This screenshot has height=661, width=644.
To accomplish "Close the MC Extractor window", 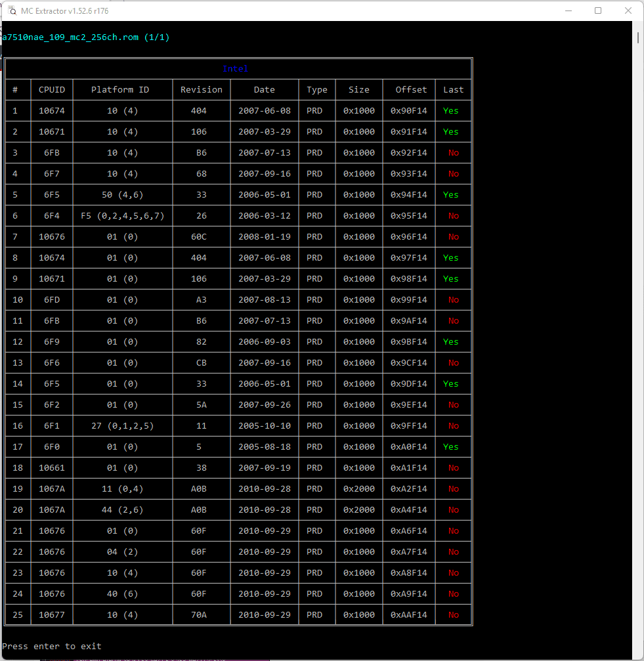I will tap(628, 11).
